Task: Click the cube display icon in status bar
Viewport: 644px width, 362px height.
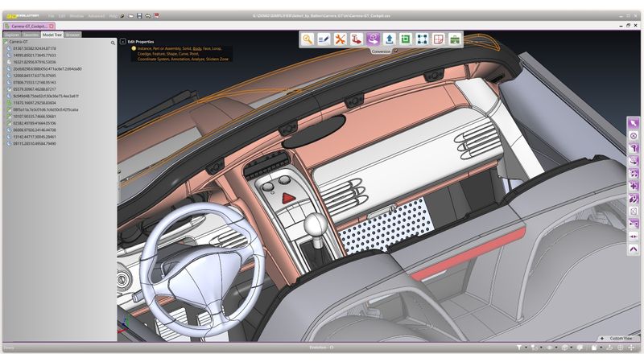Action: click(565, 348)
